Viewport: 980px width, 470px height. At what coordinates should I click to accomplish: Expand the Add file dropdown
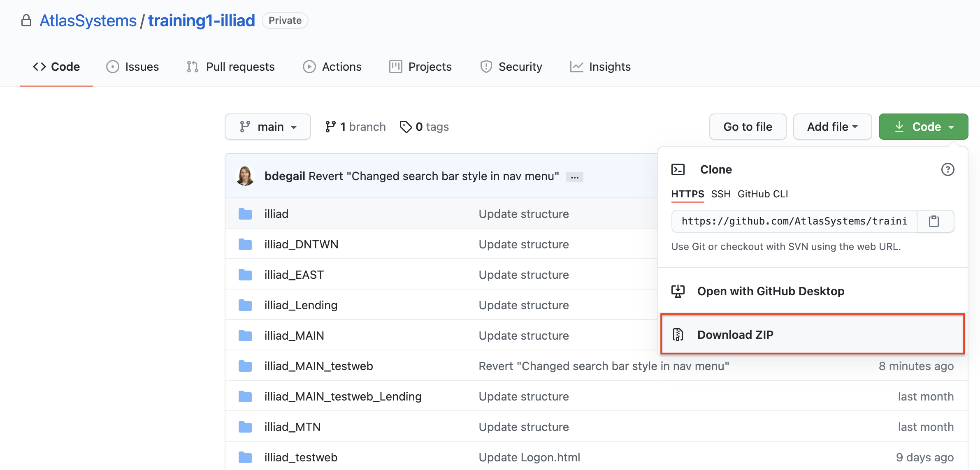point(832,127)
